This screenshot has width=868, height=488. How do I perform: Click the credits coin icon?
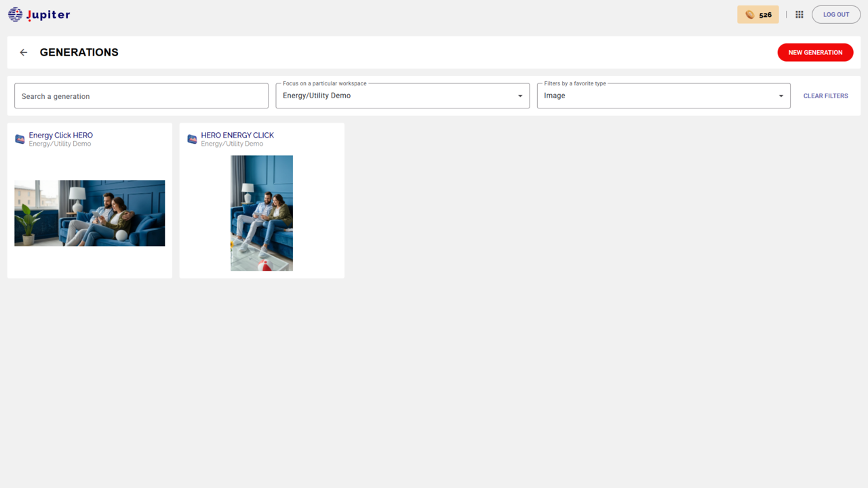pos(749,14)
